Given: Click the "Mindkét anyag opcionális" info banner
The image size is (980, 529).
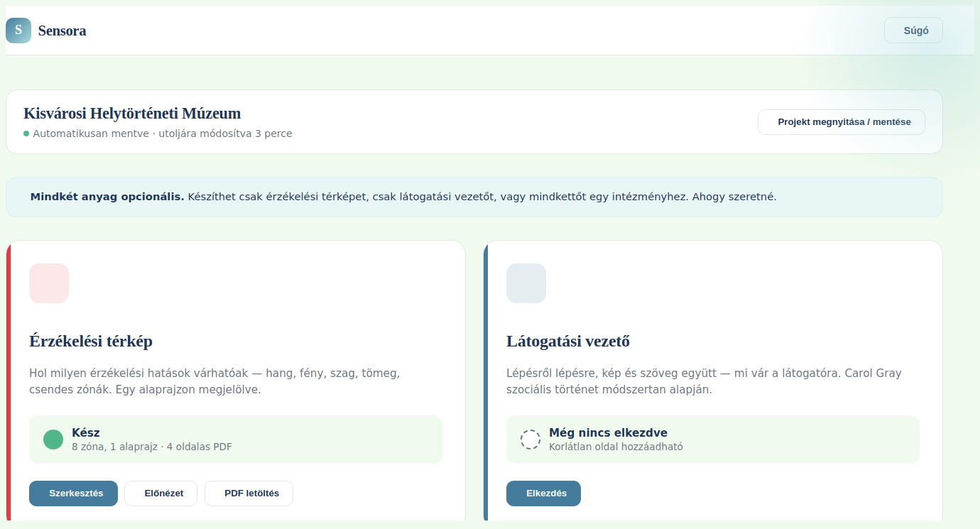Looking at the screenshot, I should [474, 197].
